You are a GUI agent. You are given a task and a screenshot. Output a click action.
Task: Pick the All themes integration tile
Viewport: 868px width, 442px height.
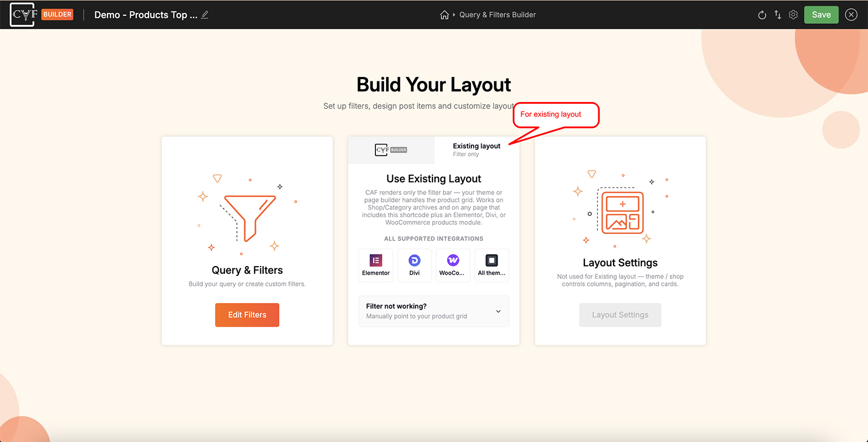492,266
